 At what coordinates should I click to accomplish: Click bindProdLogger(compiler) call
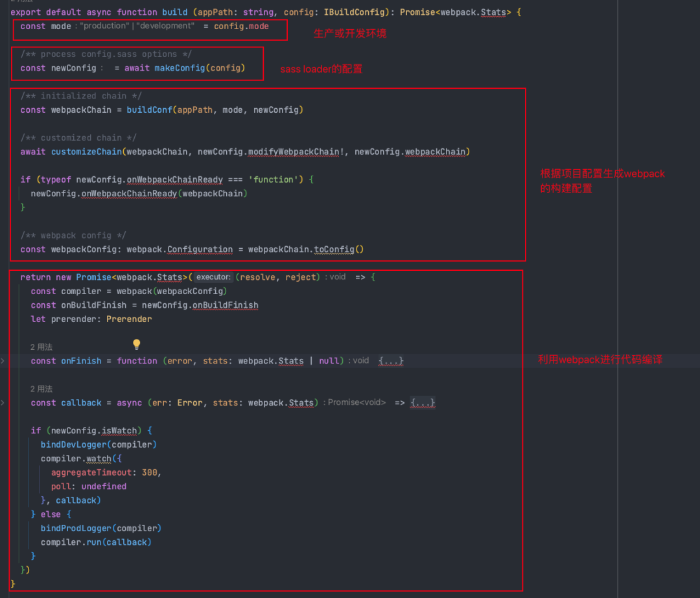[101, 528]
